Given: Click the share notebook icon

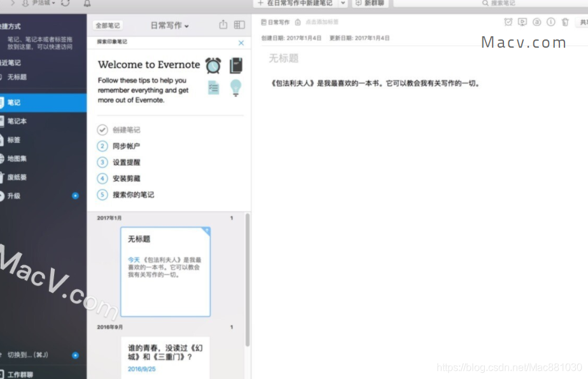Looking at the screenshot, I should [x=223, y=25].
